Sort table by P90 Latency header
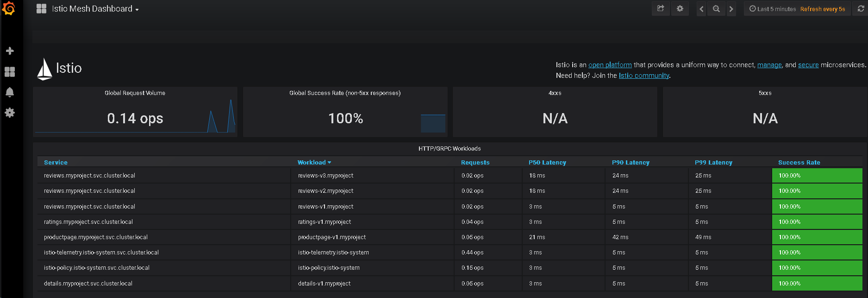 [x=631, y=162]
